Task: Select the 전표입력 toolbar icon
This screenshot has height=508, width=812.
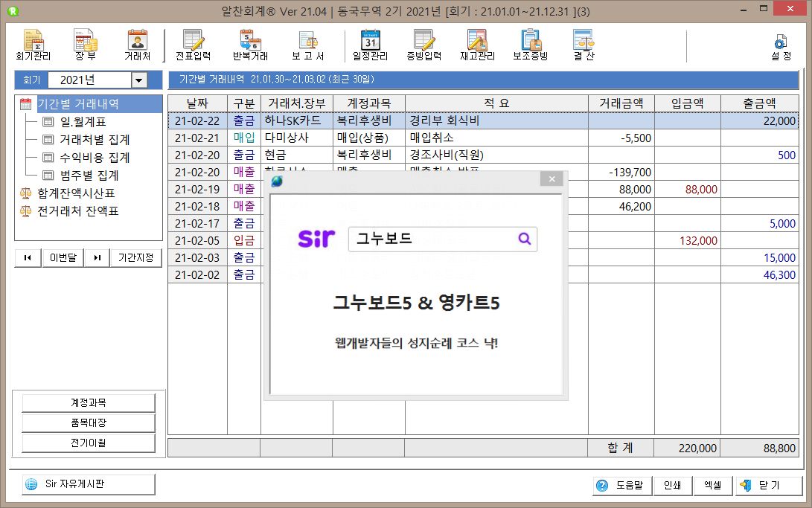Action: pos(193,45)
